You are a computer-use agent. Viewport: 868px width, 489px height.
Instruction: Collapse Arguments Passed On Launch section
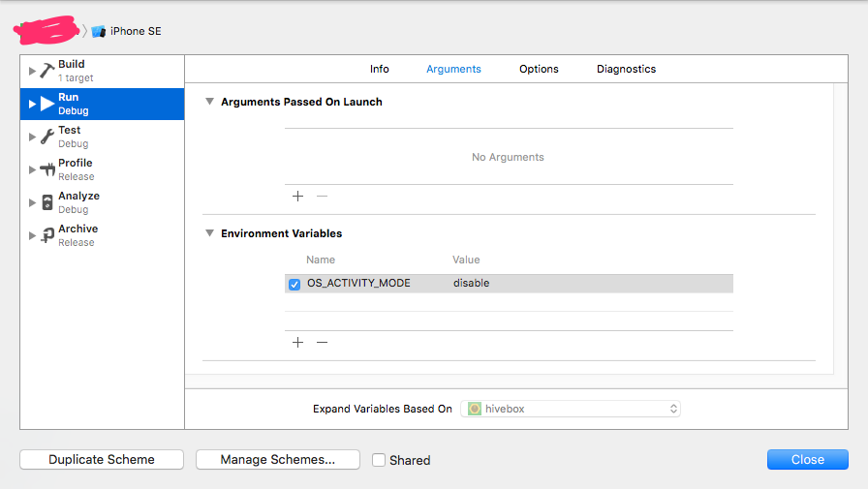point(209,102)
